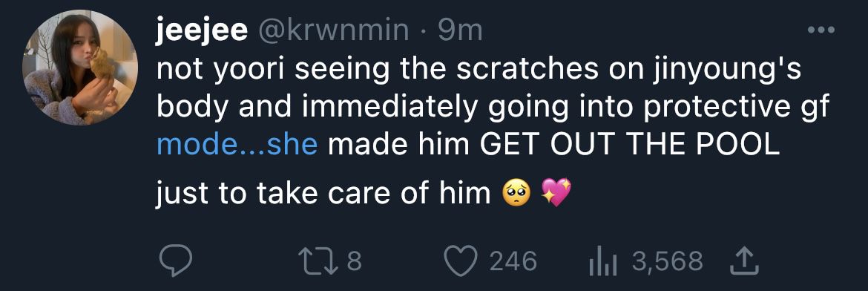Click the retweet count 8
The image size is (868, 291).
(355, 261)
